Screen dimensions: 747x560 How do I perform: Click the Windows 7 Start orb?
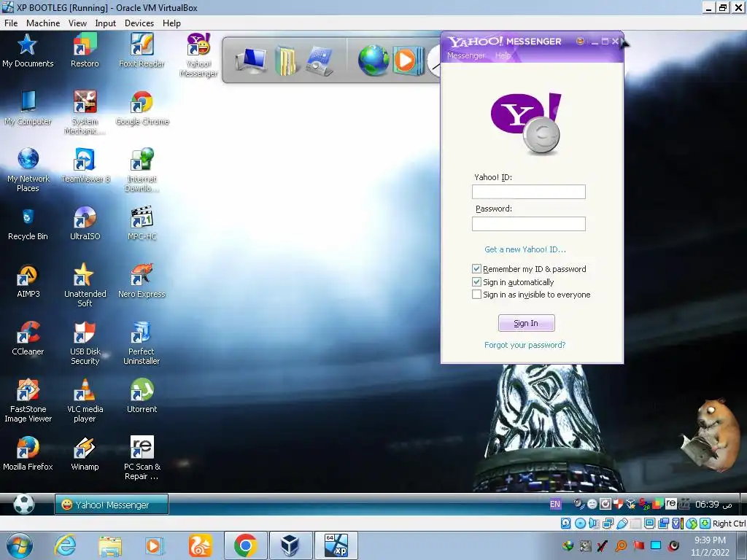point(19,545)
